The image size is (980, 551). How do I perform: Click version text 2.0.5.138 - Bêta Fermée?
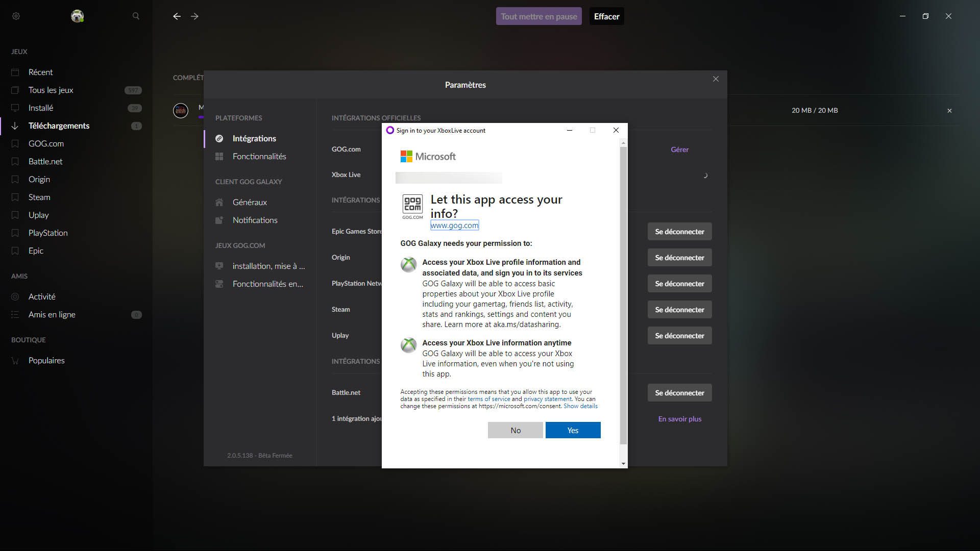click(x=260, y=456)
